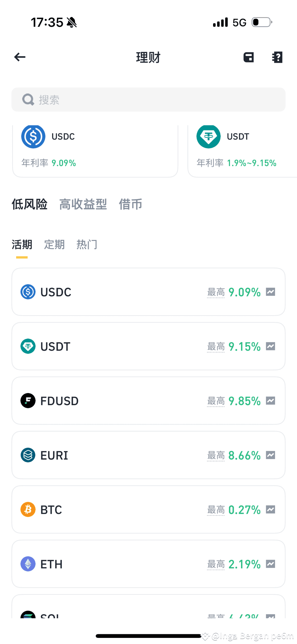Screen dimensions: 297x644
Task: Open the help question-mark icon
Action: click(277, 57)
